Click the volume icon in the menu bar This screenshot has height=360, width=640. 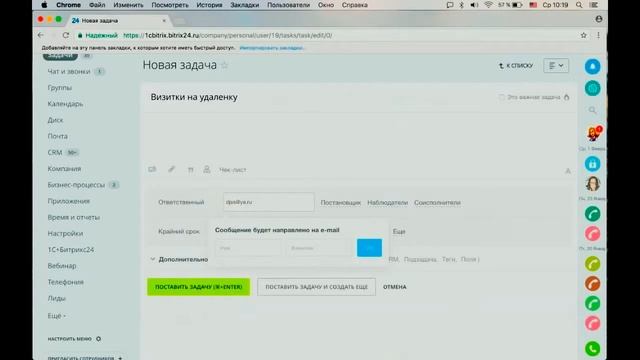[474, 5]
